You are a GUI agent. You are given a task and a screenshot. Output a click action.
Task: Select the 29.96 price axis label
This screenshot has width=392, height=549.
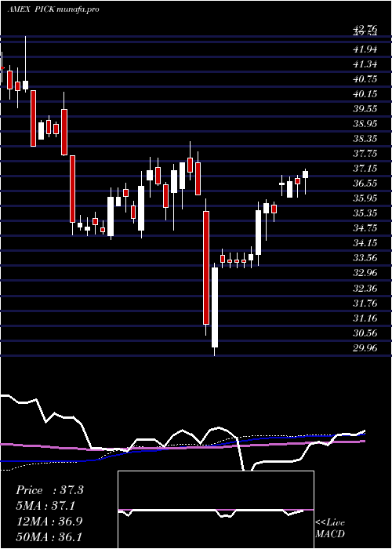365,348
